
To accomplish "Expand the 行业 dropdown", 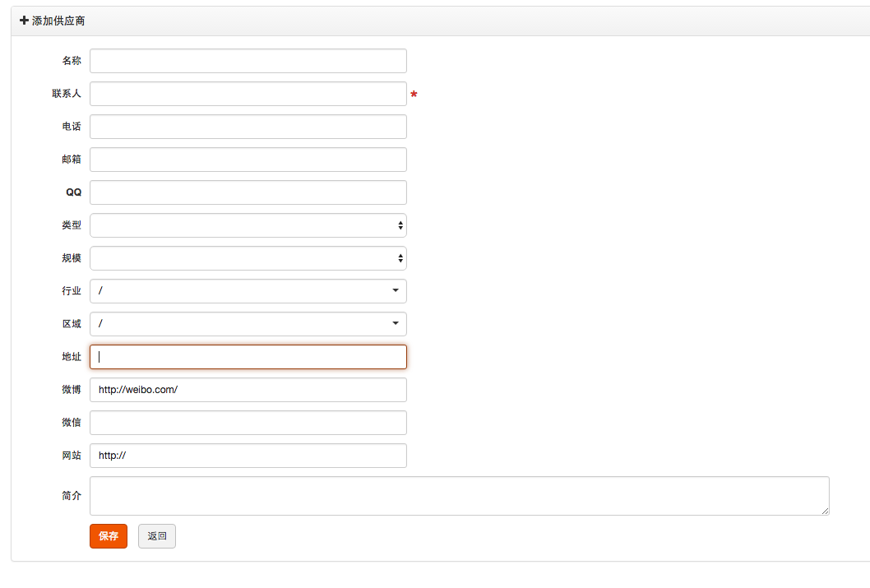I will [x=248, y=291].
